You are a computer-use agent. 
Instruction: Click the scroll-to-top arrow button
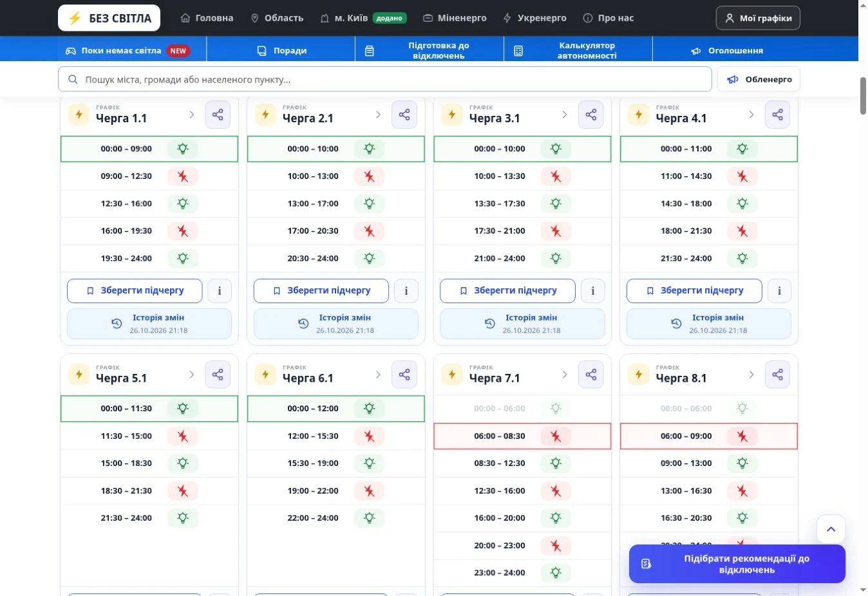coord(831,529)
